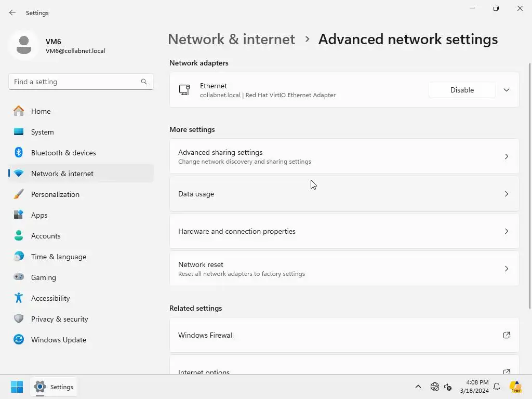Click the Windows Update sidebar icon
532x399 pixels.
(x=19, y=340)
